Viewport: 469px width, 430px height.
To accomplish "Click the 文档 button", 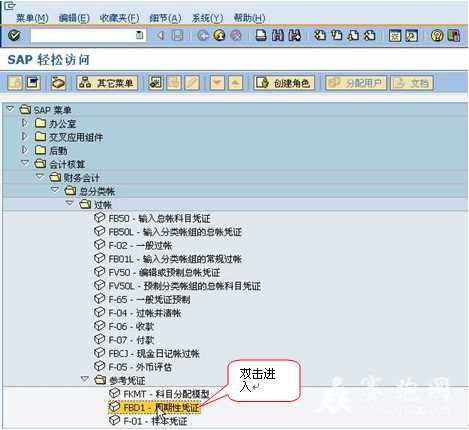I will [x=412, y=83].
